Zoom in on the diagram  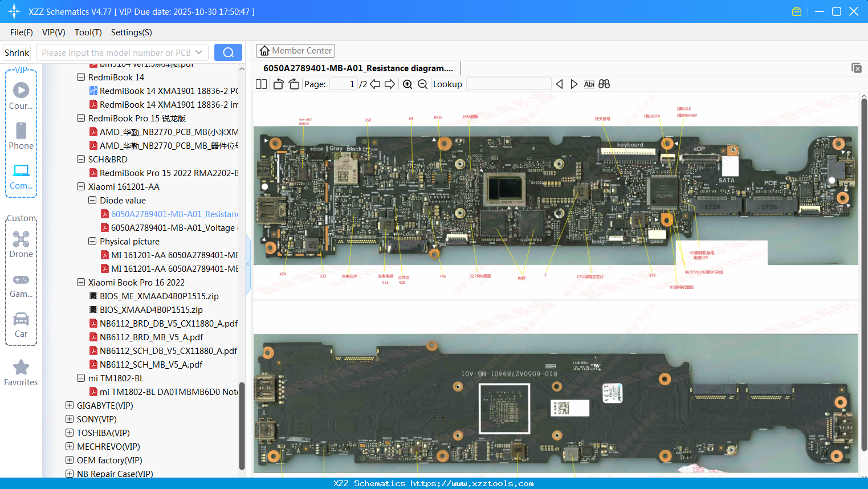point(407,84)
